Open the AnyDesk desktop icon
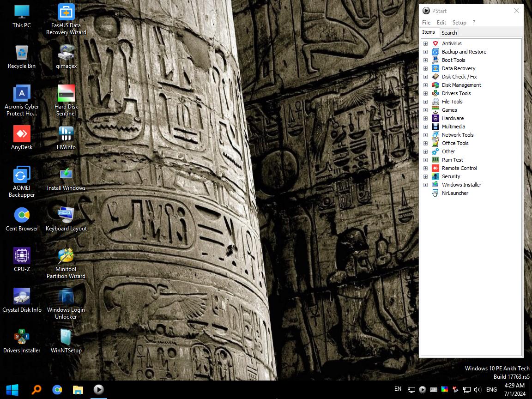This screenshot has height=399, width=532. pyautogui.click(x=22, y=138)
